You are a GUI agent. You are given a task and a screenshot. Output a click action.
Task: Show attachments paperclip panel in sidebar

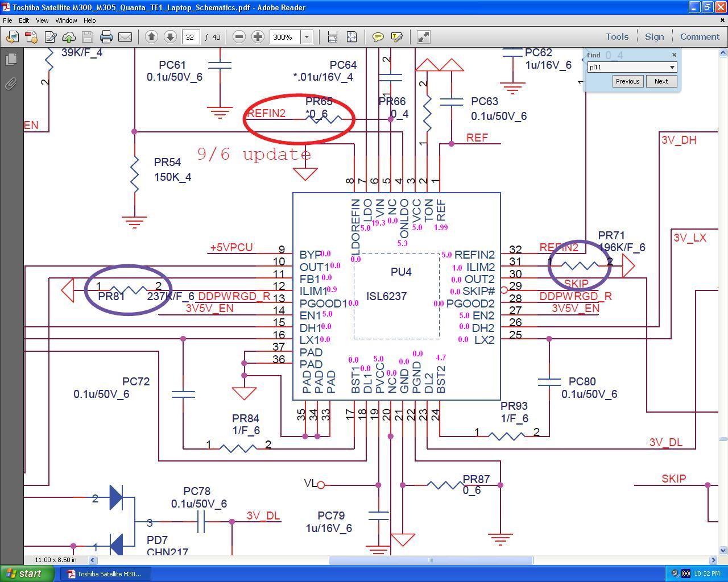coord(11,84)
